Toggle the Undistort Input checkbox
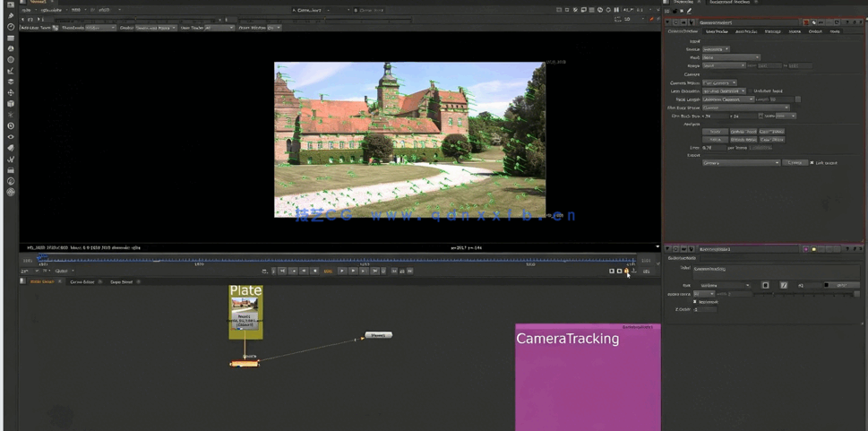This screenshot has width=868, height=431. click(751, 91)
